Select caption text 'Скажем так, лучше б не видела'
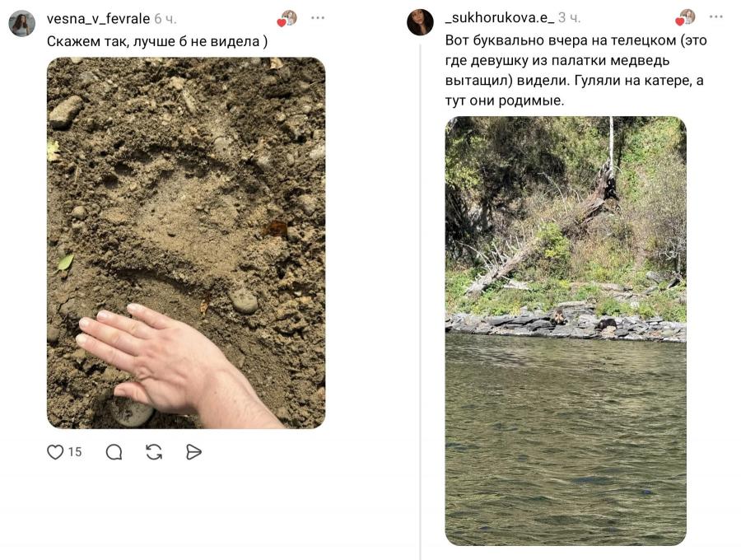This screenshot has width=741, height=560. pos(154,41)
